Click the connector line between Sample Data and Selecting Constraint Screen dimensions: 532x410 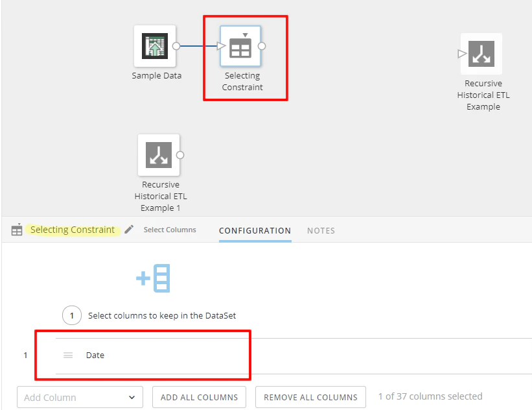(198, 46)
